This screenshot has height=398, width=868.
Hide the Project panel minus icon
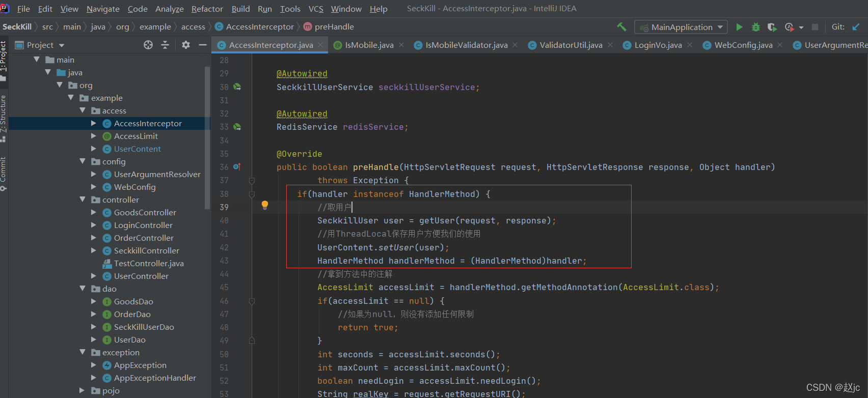(x=202, y=45)
